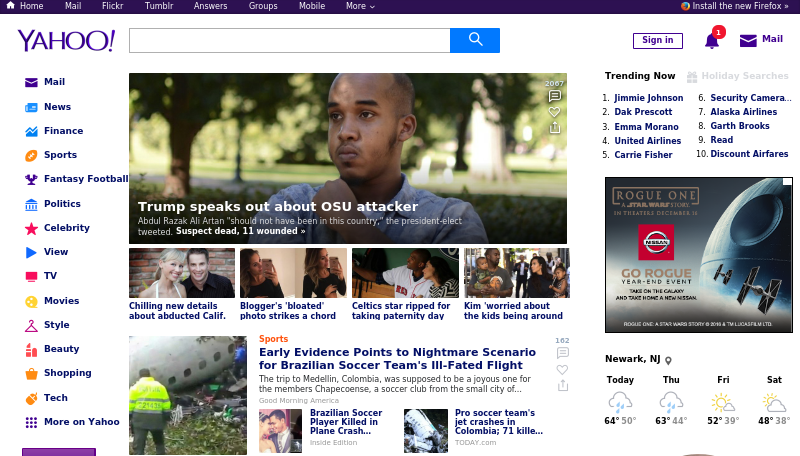The width and height of the screenshot is (800, 456).
Task: Click the Movies reel icon
Action: [x=31, y=301]
